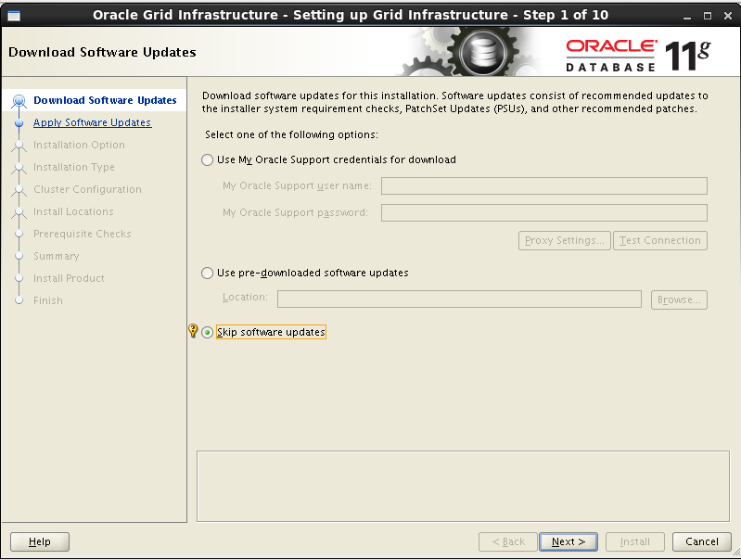This screenshot has width=741, height=560.
Task: Proceed with the Next button
Action: (569, 541)
